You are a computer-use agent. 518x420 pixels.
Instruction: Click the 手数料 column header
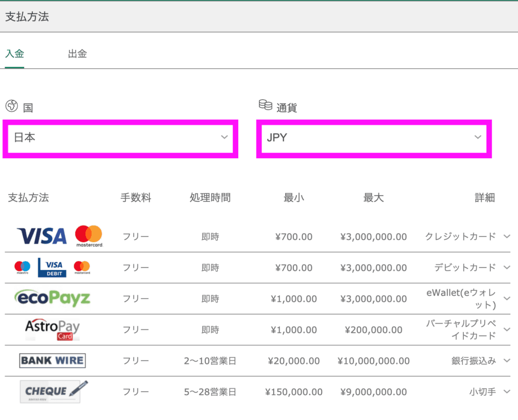136,198
